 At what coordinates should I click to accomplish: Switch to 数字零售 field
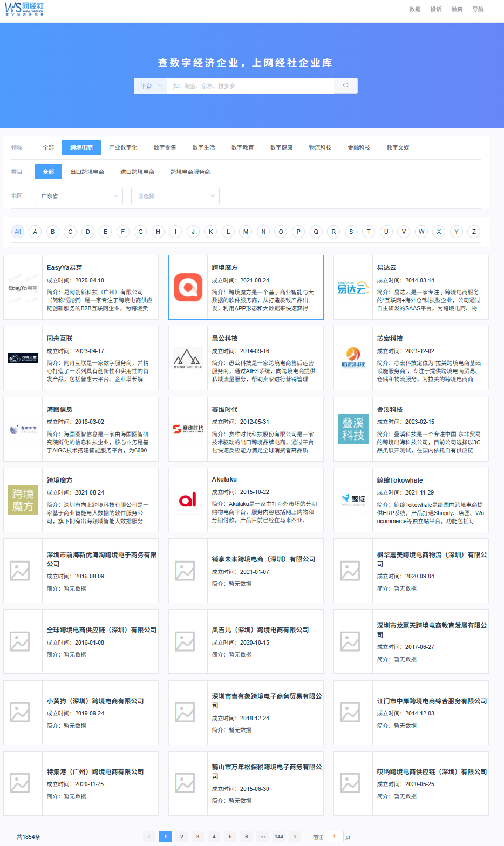point(165,147)
